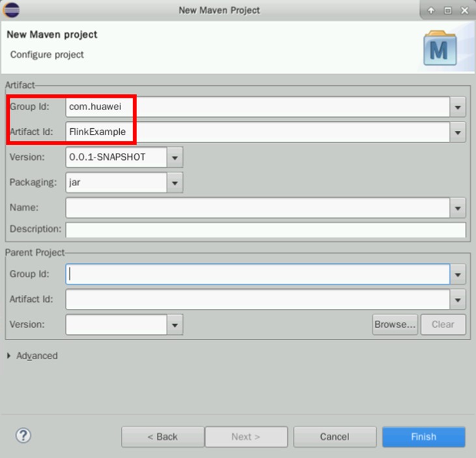
Task: Click the Name input field
Action: point(257,208)
